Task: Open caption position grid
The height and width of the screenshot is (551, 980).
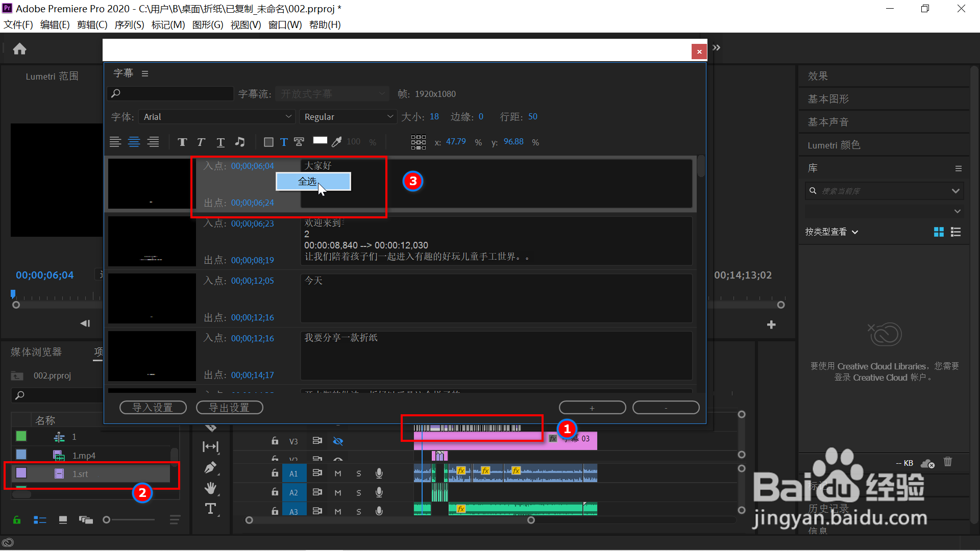Action: 419,142
